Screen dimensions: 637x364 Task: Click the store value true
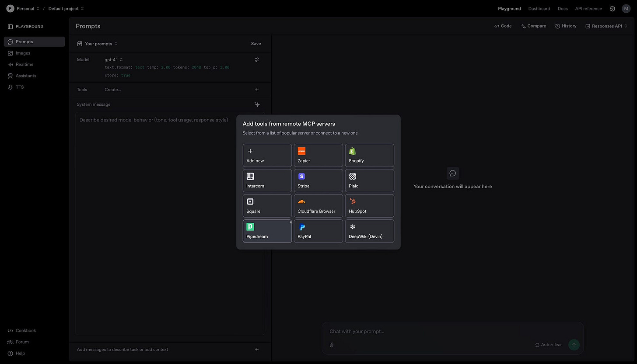(x=126, y=76)
